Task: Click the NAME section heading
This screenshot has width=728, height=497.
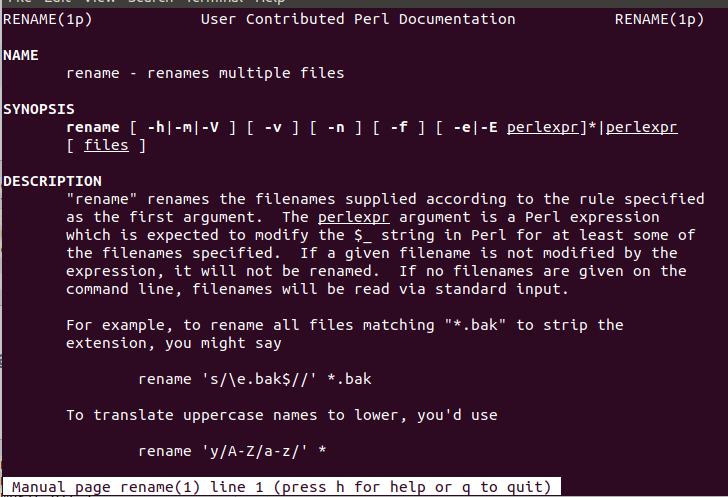Action: click(20, 55)
